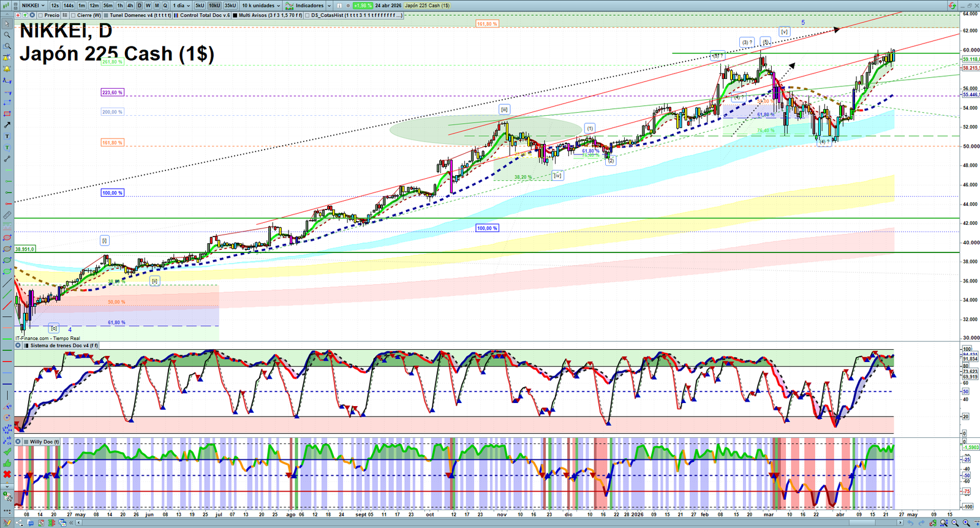Viewport: 980px width, 528px height.
Task: Toggle the Cierre (W) checkbox
Action: [73, 15]
